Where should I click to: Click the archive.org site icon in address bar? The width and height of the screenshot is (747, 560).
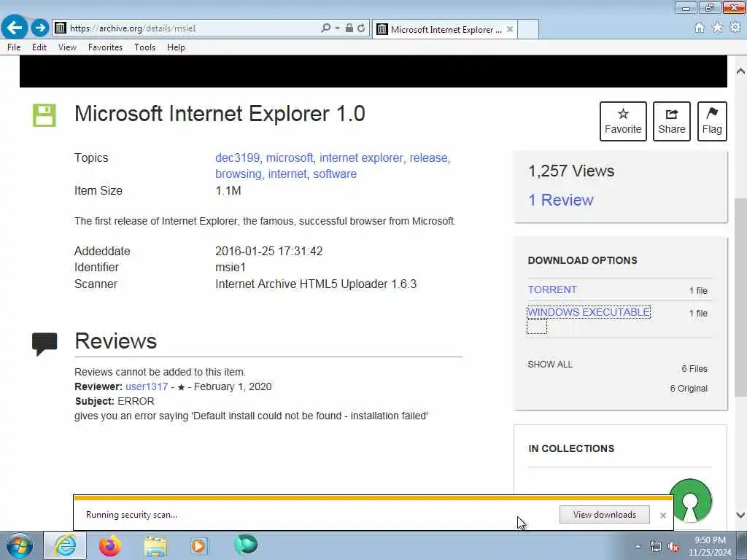click(60, 28)
